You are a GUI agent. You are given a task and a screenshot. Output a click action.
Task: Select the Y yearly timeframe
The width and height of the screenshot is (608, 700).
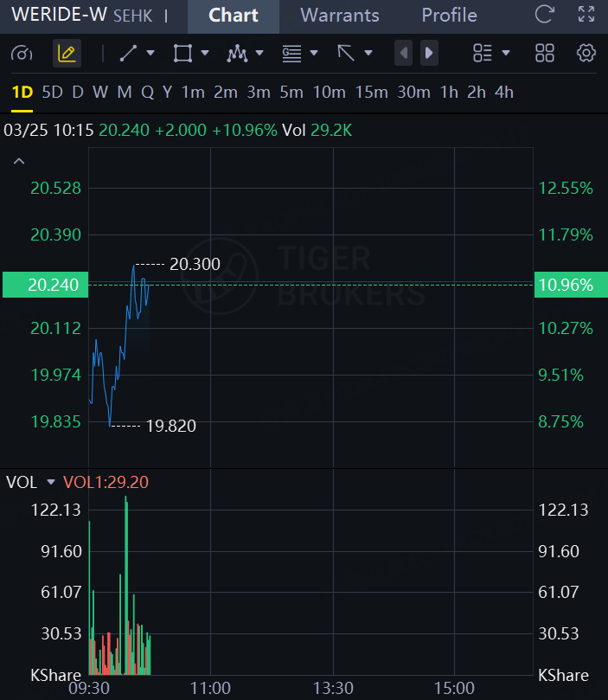click(167, 93)
